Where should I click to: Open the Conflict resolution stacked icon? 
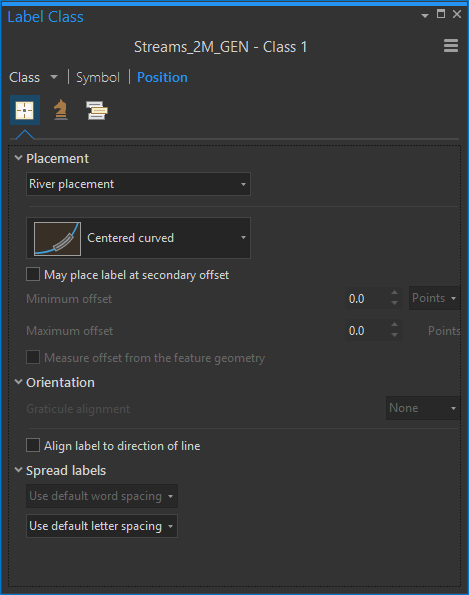(97, 110)
